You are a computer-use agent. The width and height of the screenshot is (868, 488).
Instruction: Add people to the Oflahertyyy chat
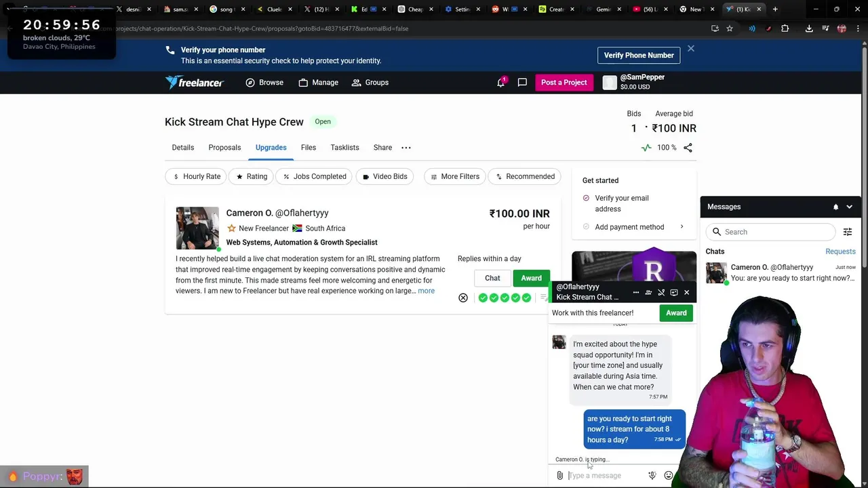(648, 293)
